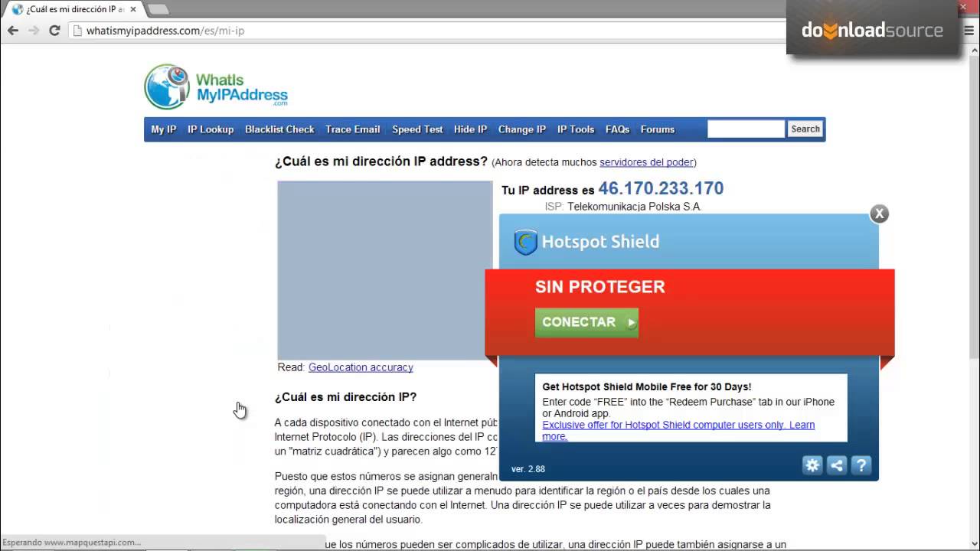The height and width of the screenshot is (551, 980).
Task: Select the '¿Cuál es mi dirección IP' tab
Action: point(74,9)
